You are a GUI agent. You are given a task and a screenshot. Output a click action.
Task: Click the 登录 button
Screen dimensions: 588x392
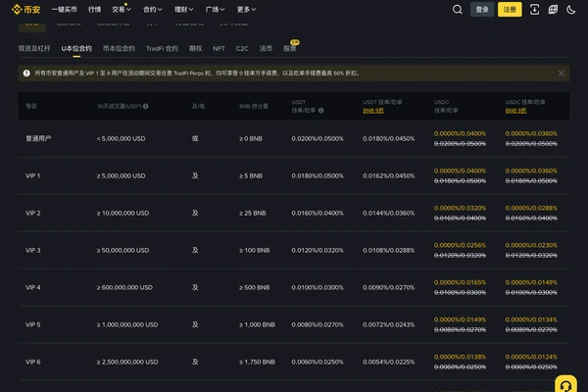tap(482, 10)
